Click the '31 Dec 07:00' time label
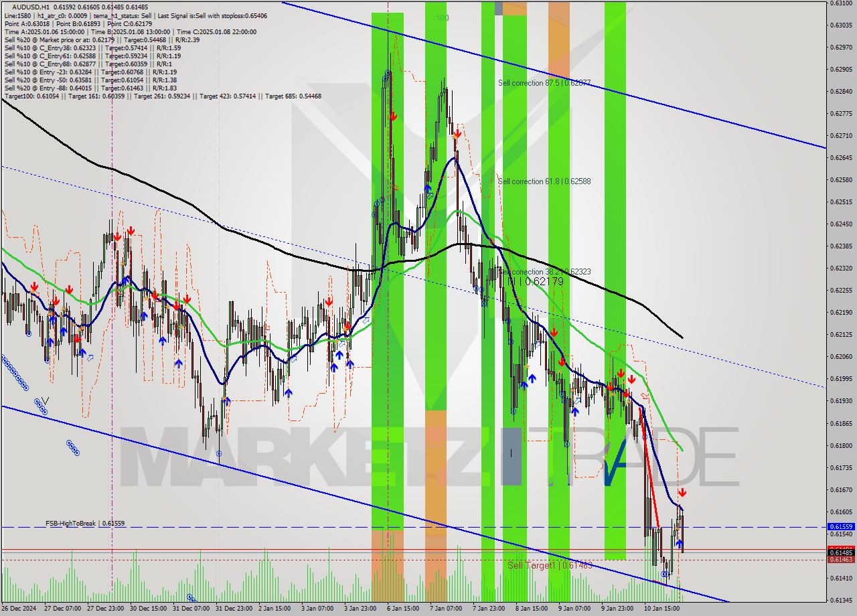 [191, 609]
